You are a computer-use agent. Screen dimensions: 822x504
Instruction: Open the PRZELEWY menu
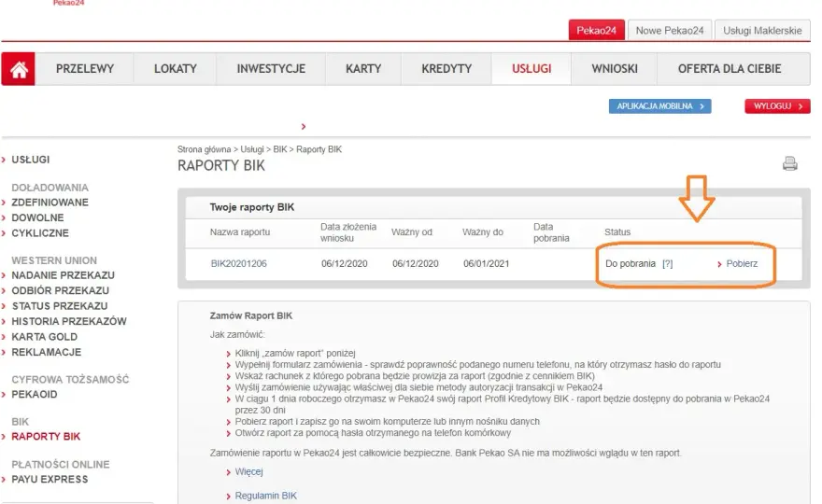pyautogui.click(x=85, y=69)
